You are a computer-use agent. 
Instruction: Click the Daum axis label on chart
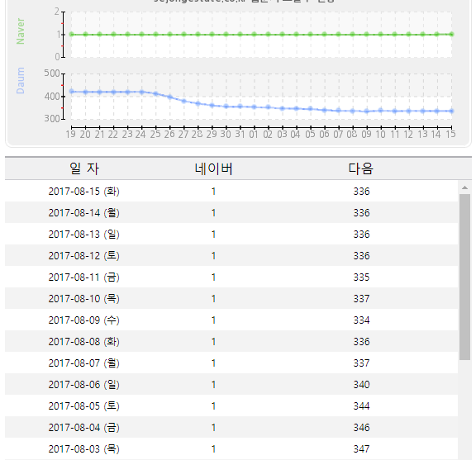coord(21,80)
